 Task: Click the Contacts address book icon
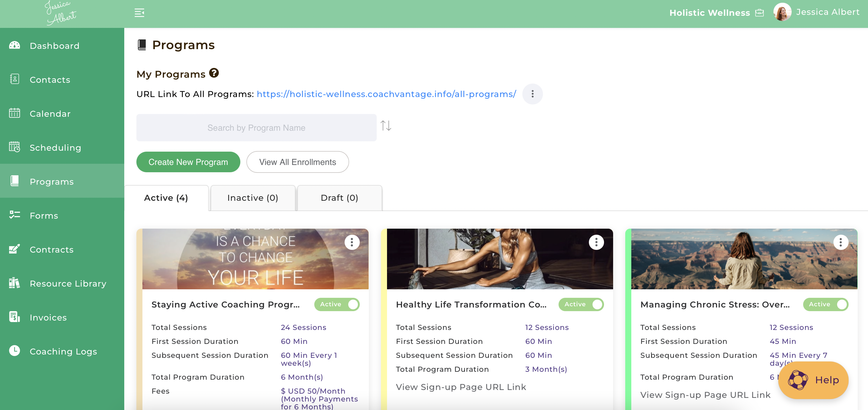pos(15,79)
